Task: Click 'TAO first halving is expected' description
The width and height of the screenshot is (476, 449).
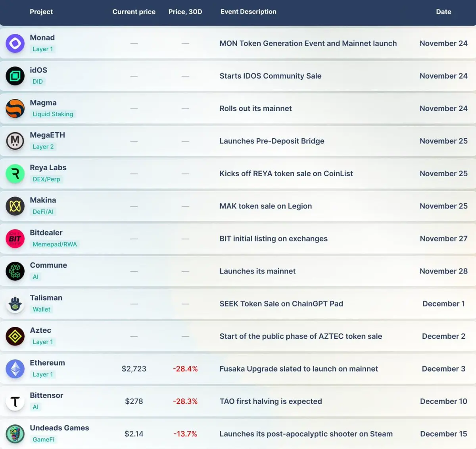Action: pos(271,401)
